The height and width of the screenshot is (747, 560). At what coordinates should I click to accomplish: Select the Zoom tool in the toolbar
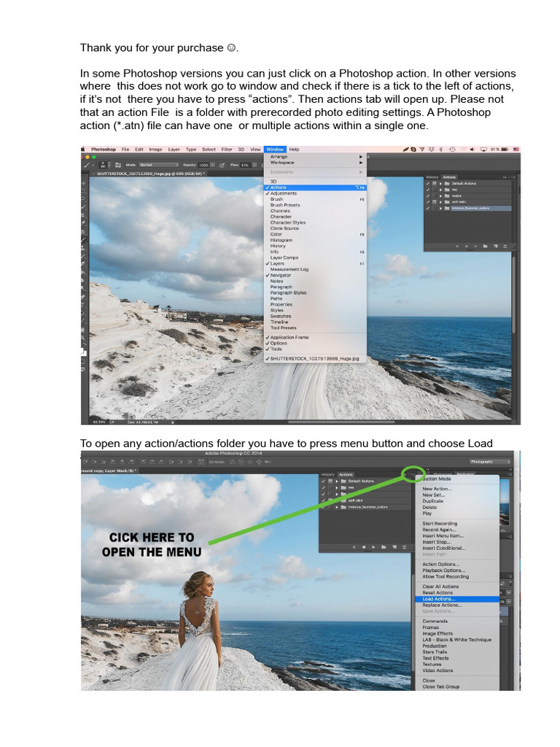[x=83, y=338]
